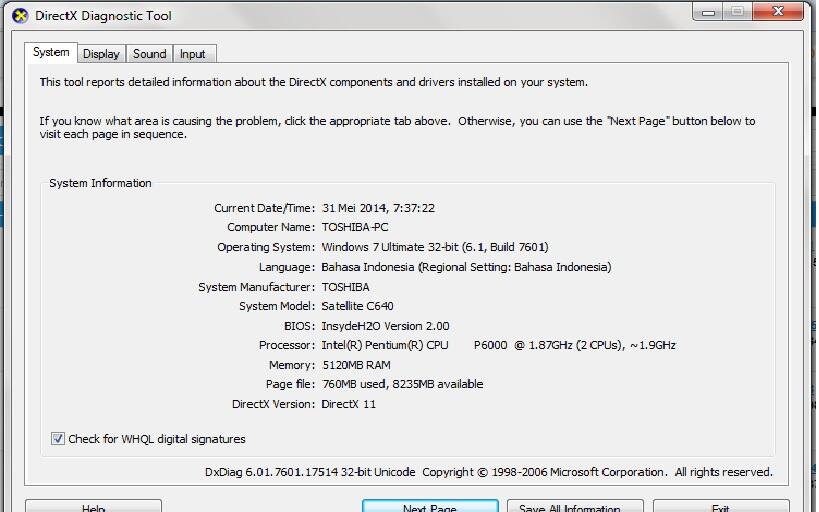The image size is (819, 512).
Task: Minimize the DirectX Diagnostic Tool window
Action: point(708,11)
